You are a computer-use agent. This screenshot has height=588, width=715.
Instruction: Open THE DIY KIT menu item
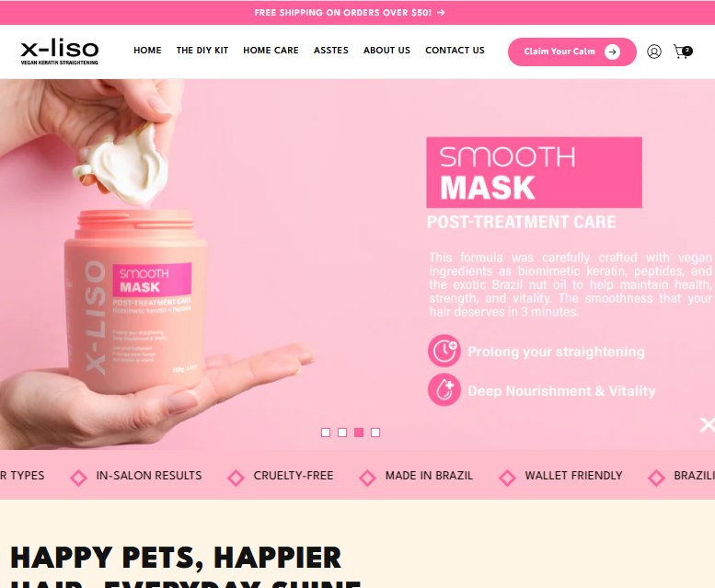coord(202,50)
